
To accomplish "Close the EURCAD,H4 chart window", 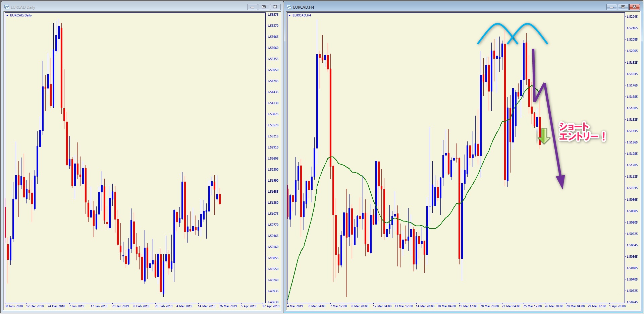I will coord(635,7).
